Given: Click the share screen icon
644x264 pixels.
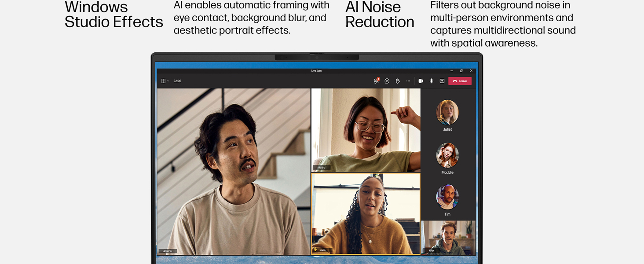Looking at the screenshot, I should coord(443,81).
